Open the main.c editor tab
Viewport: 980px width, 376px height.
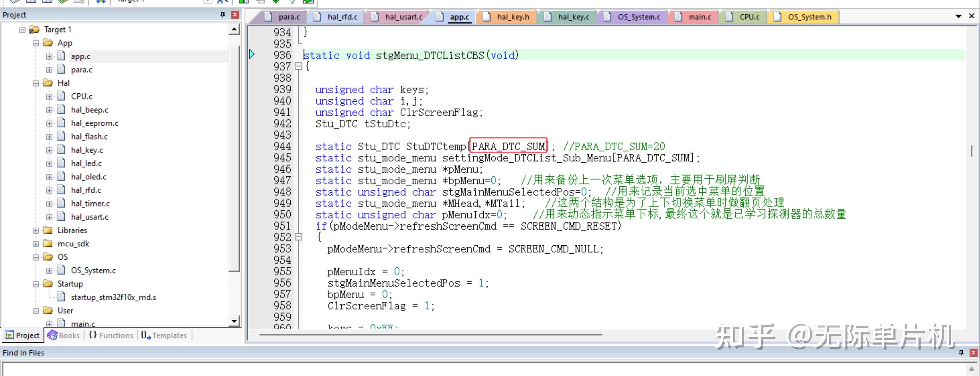[x=695, y=17]
